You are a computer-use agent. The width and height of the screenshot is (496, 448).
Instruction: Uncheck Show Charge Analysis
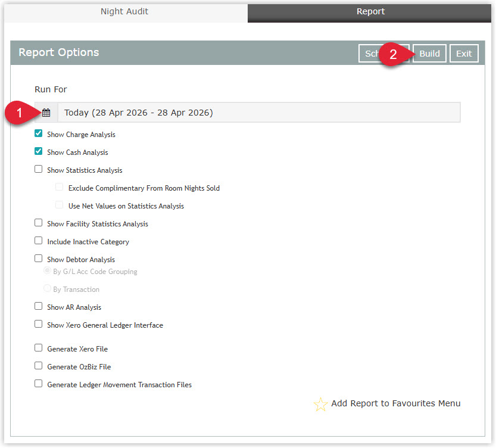[39, 133]
